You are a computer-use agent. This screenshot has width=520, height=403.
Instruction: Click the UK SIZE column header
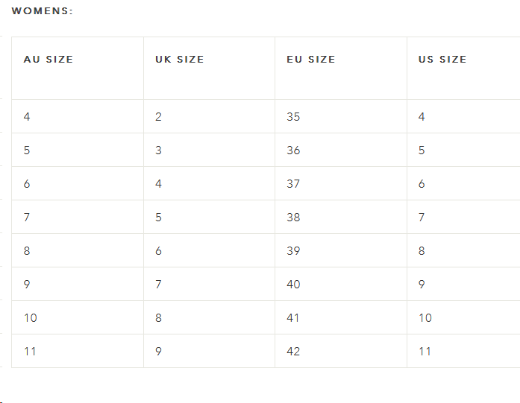[x=179, y=59]
